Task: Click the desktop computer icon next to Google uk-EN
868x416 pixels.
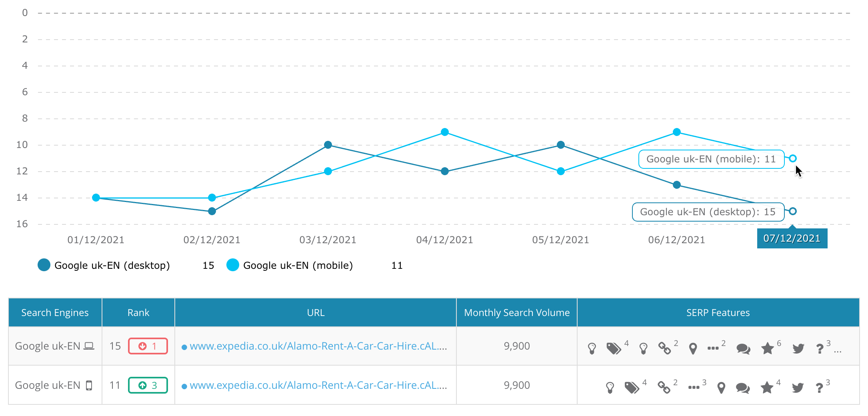Action: click(x=89, y=346)
